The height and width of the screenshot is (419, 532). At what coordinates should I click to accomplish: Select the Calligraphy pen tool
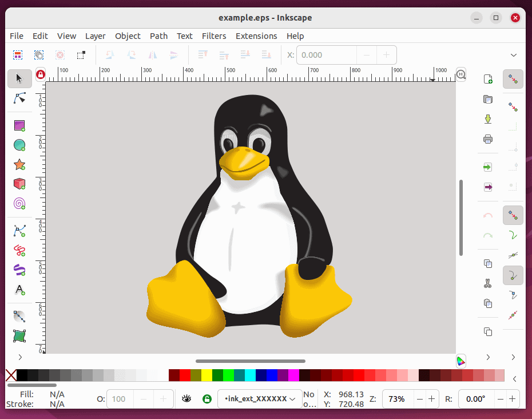click(x=19, y=270)
